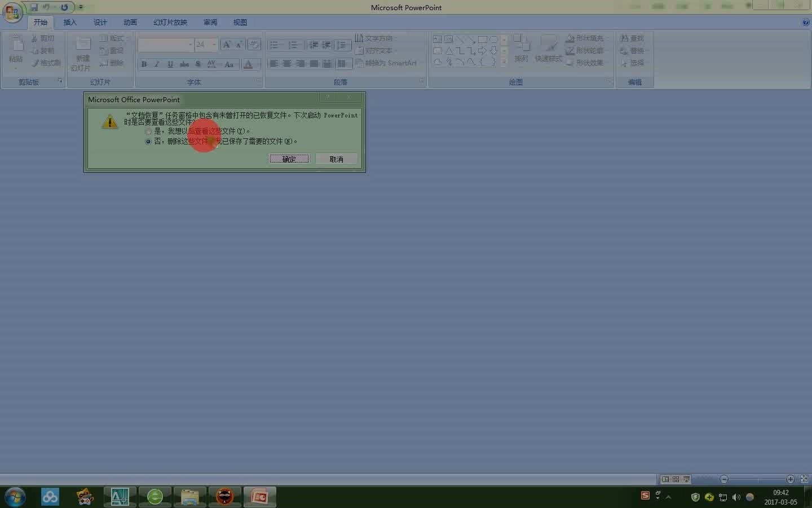Click the 粘贴 paste icon
The image size is (812, 508).
[16, 43]
